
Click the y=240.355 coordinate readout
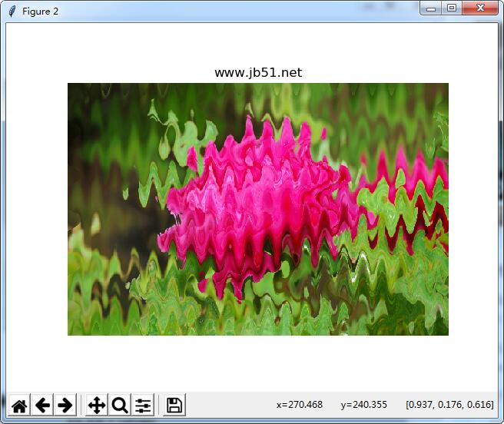pyautogui.click(x=364, y=404)
